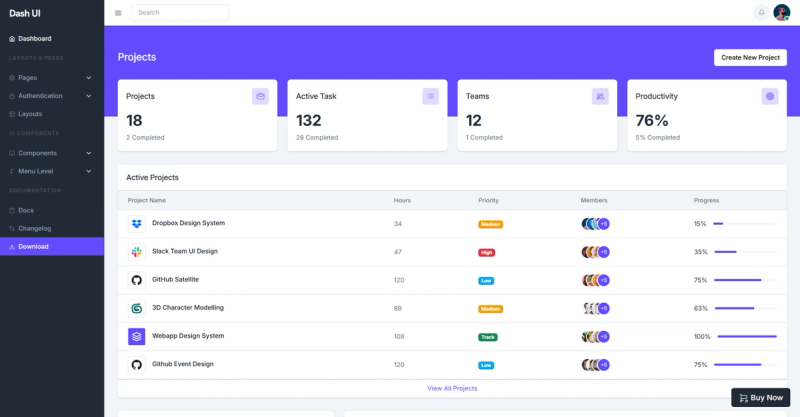Click the Productivity card target icon

770,96
